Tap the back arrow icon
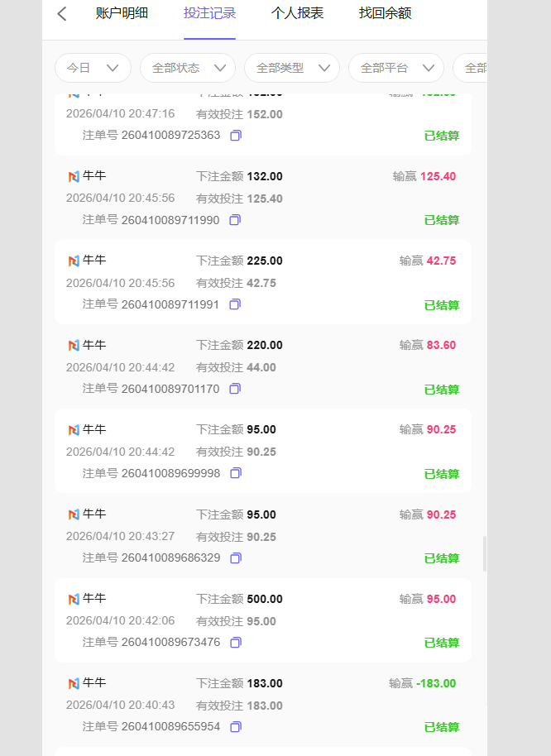Viewport: 551px width, 756px height. (62, 14)
